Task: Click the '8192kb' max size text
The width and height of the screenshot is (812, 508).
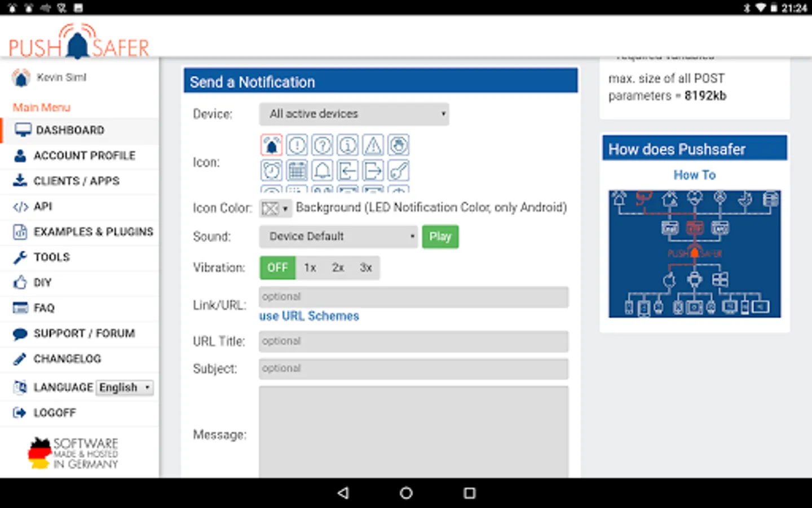Action: coord(705,96)
